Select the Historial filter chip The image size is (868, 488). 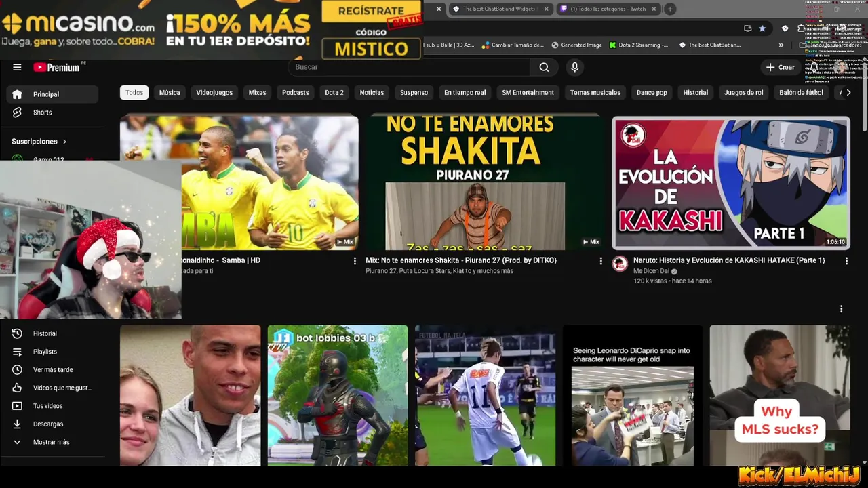[695, 92]
